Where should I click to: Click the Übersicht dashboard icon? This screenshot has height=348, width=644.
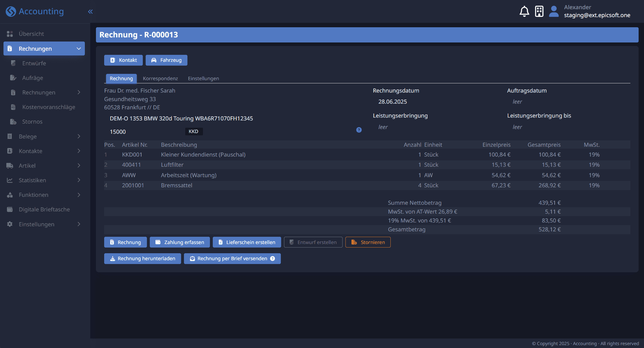point(10,34)
